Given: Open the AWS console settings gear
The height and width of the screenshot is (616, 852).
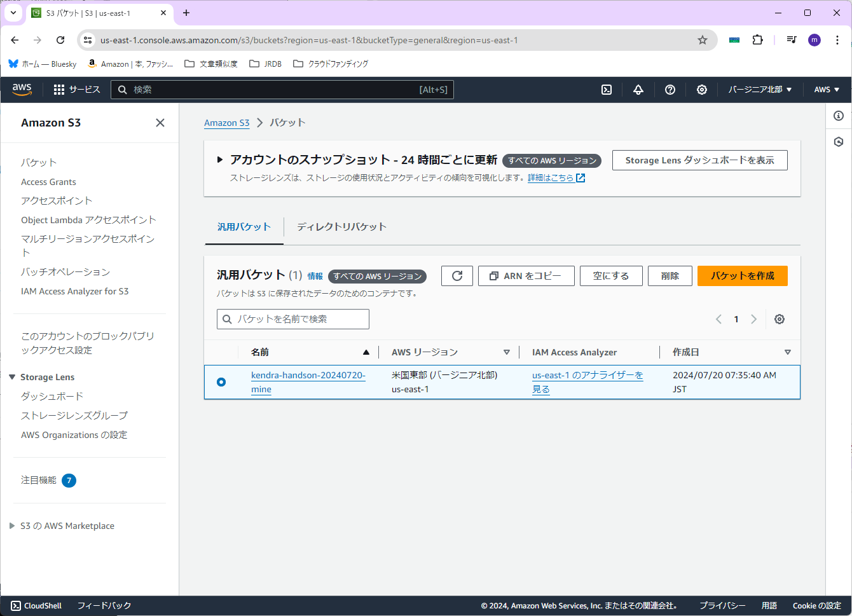Looking at the screenshot, I should [702, 90].
